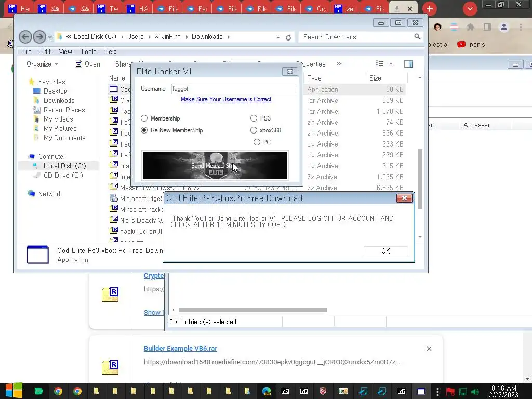Image resolution: width=532 pixels, height=399 pixels.
Task: Open the view options dropdown arrow
Action: pos(391,64)
